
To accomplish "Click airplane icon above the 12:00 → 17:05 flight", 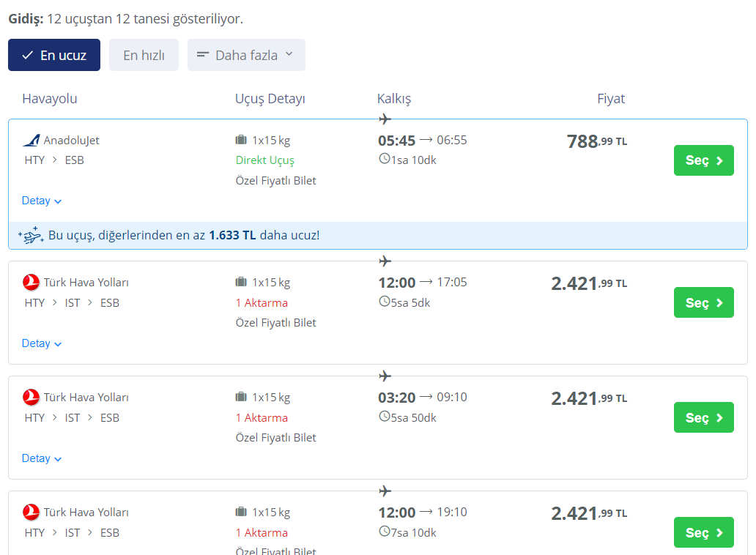I will pyautogui.click(x=385, y=261).
